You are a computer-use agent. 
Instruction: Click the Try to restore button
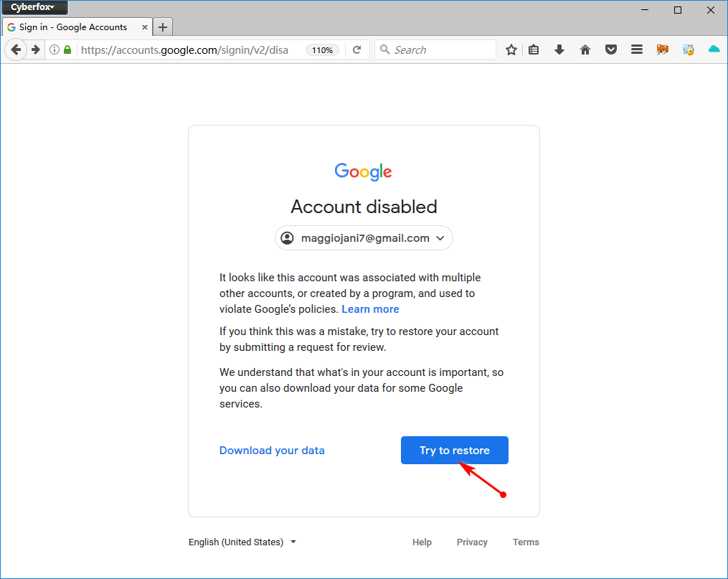(x=455, y=450)
